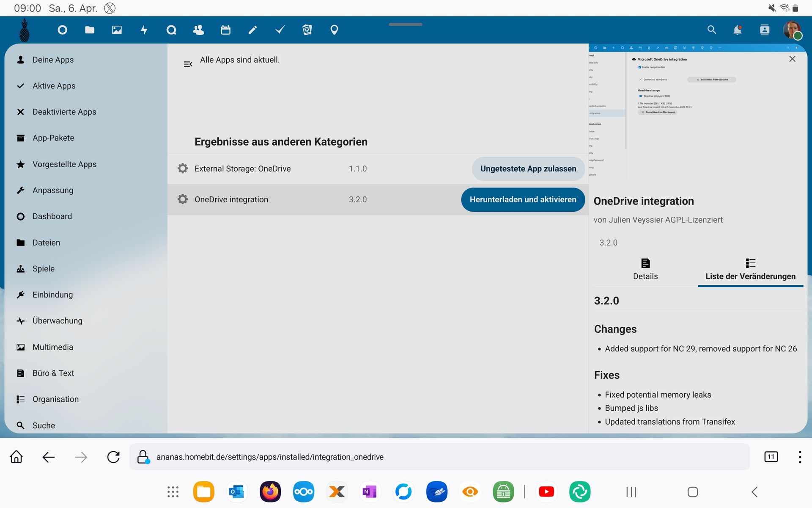This screenshot has height=508, width=812.
Task: Tap Android recents button
Action: 631,491
